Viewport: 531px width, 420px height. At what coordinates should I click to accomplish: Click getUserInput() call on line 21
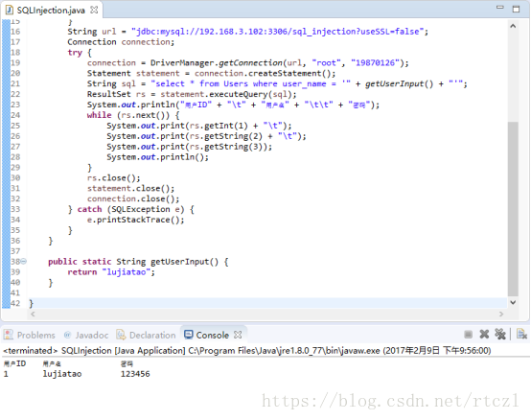tap(400, 84)
